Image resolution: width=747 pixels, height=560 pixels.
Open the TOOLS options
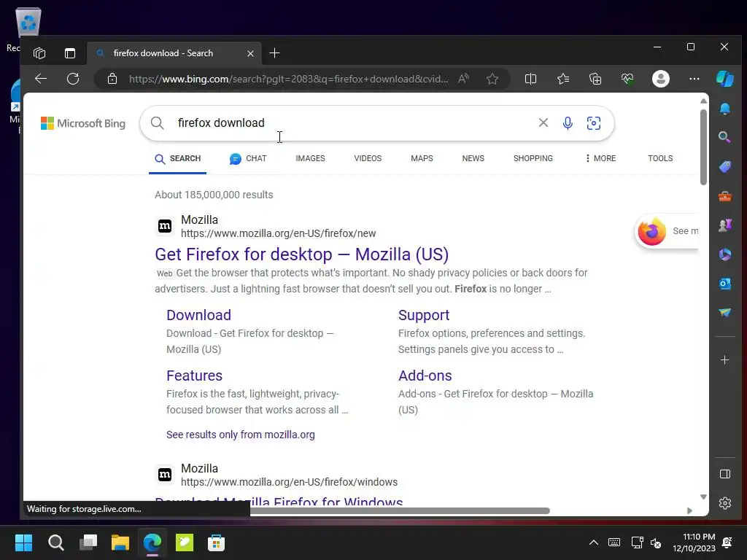coord(660,158)
